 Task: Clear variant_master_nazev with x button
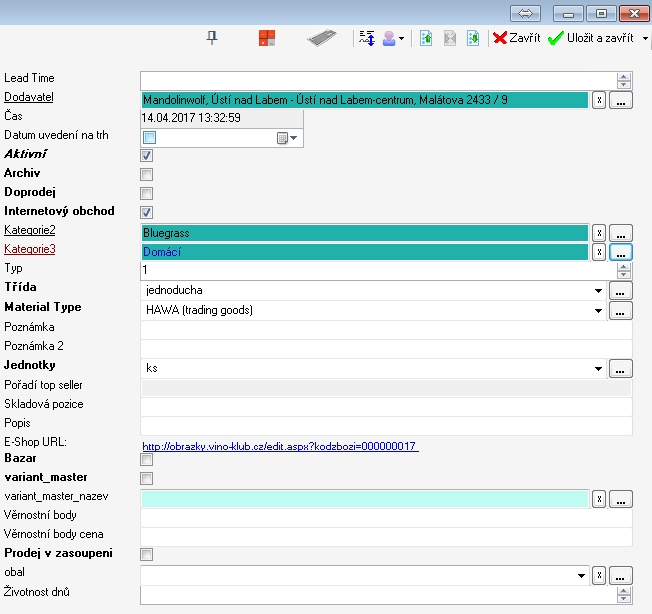[599, 499]
